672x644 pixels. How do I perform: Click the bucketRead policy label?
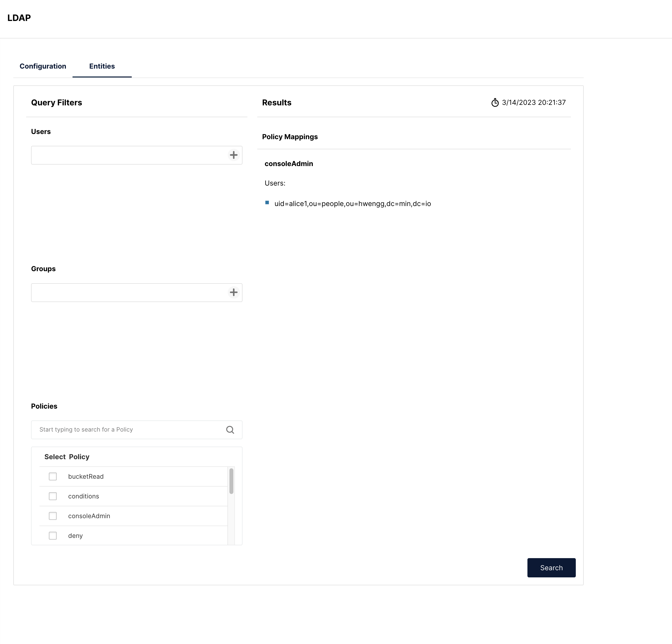[x=86, y=477]
